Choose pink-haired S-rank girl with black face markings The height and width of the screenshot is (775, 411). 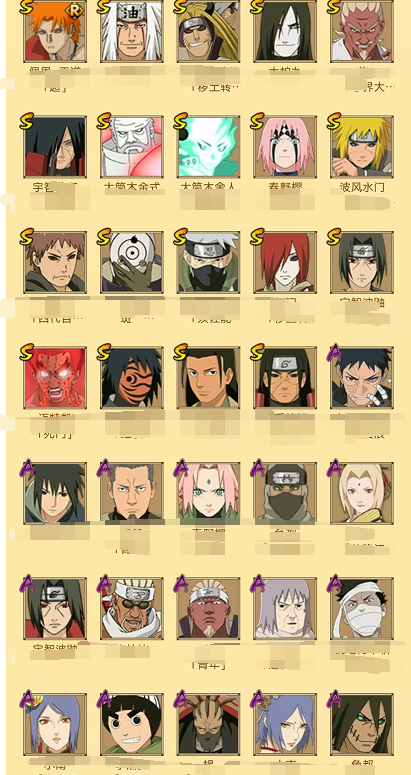[x=285, y=147]
